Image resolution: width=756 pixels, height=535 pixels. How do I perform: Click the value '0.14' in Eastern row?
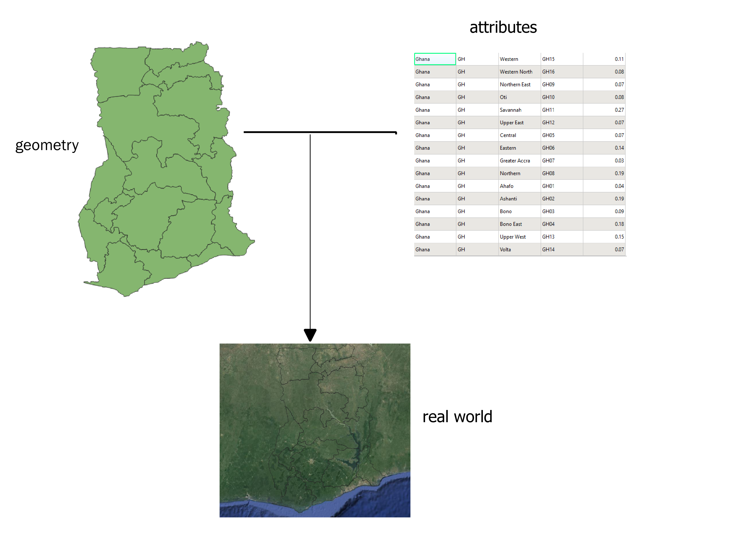tap(604, 148)
